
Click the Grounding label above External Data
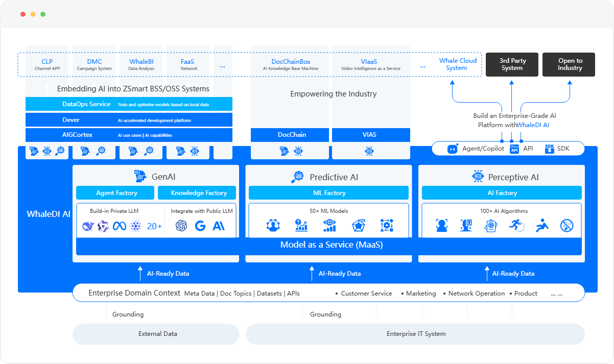pos(128,314)
